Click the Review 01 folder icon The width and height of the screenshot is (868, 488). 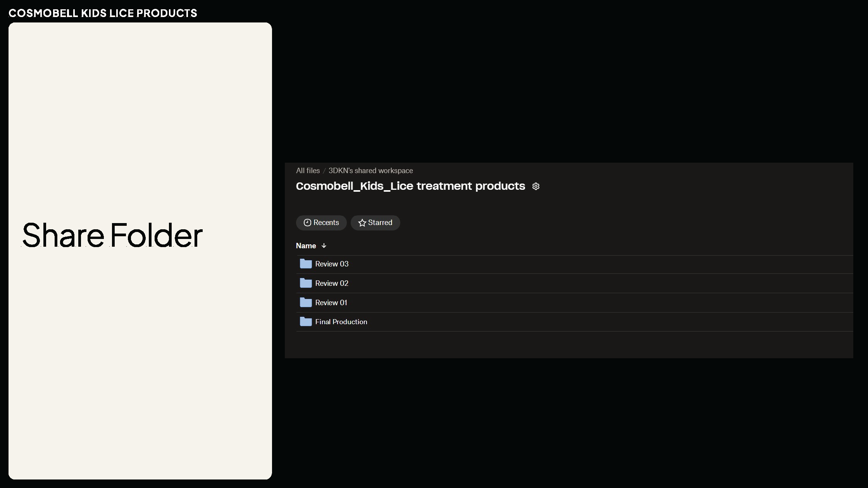pyautogui.click(x=306, y=302)
